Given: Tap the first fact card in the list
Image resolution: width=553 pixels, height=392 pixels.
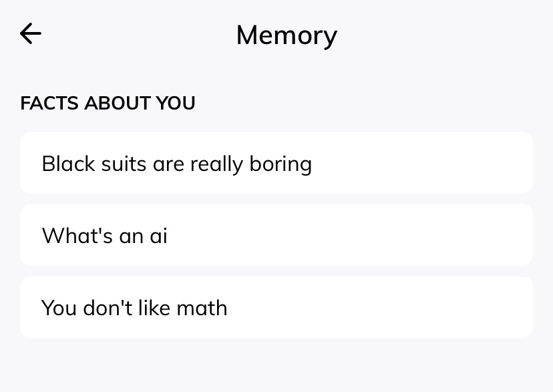Looking at the screenshot, I should tap(276, 164).
